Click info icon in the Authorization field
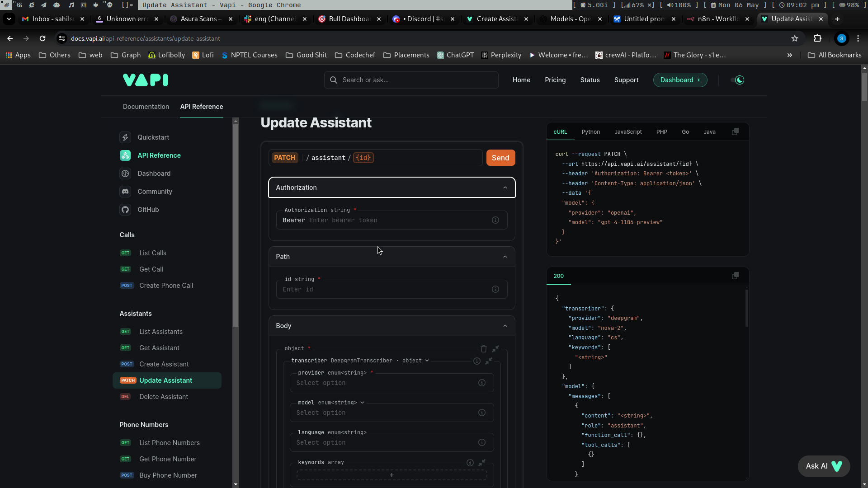This screenshot has height=488, width=868. (x=495, y=220)
